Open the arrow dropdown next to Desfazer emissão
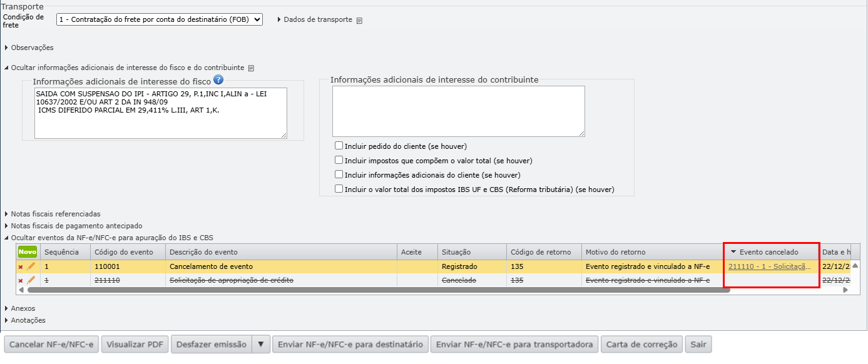868x364 pixels. tap(262, 345)
